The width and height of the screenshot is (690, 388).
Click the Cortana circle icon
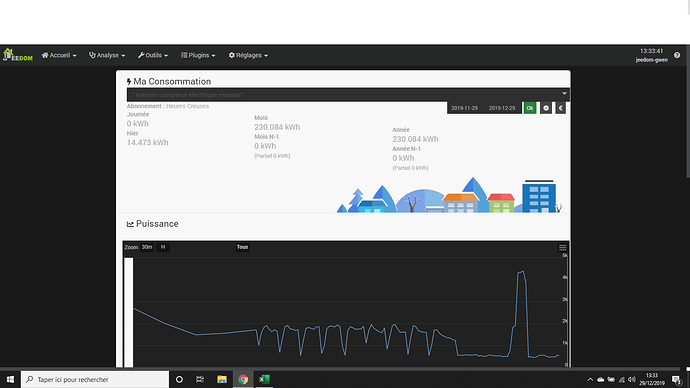coord(179,379)
